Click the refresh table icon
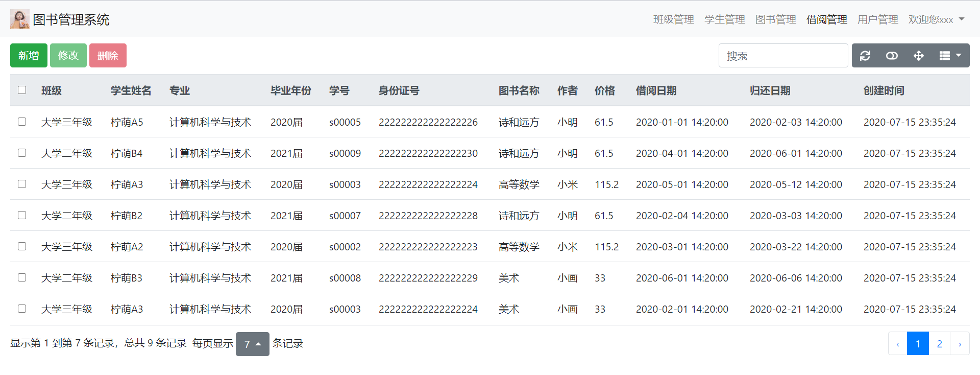Viewport: 980px width, 375px height. click(865, 56)
